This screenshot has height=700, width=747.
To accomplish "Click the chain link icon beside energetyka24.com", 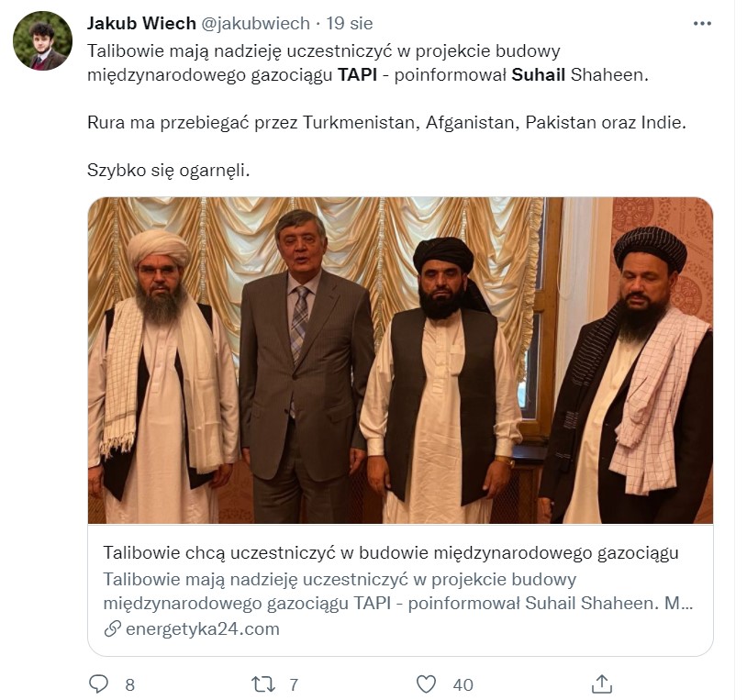I will click(x=113, y=628).
